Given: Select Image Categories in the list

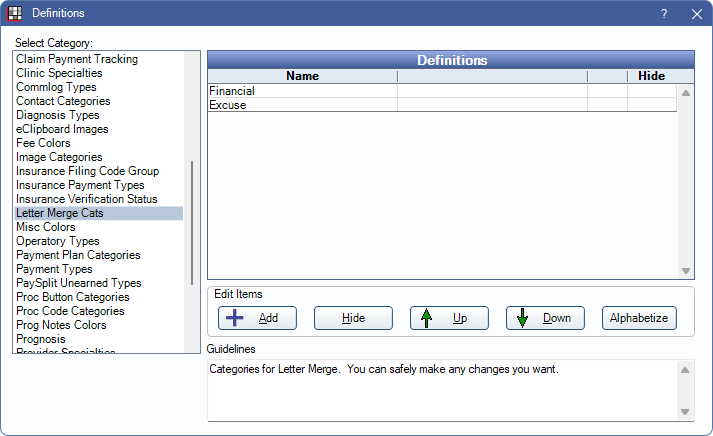Looking at the screenshot, I should click(x=59, y=157).
